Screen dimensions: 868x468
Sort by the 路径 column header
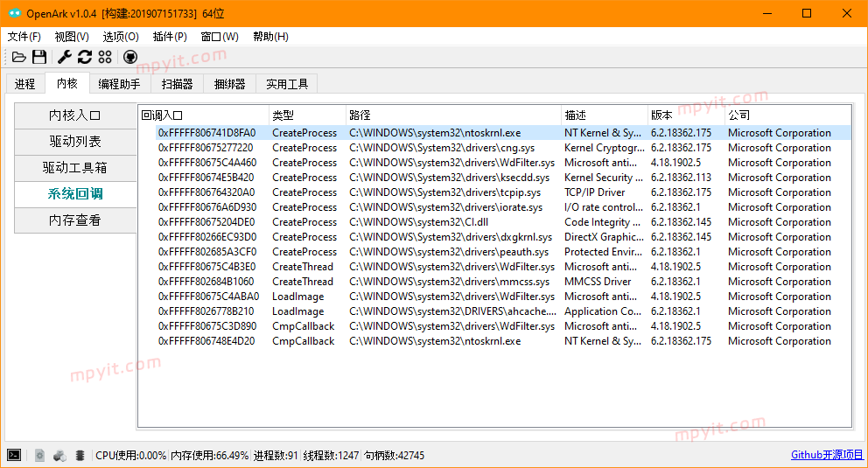pyautogui.click(x=453, y=115)
